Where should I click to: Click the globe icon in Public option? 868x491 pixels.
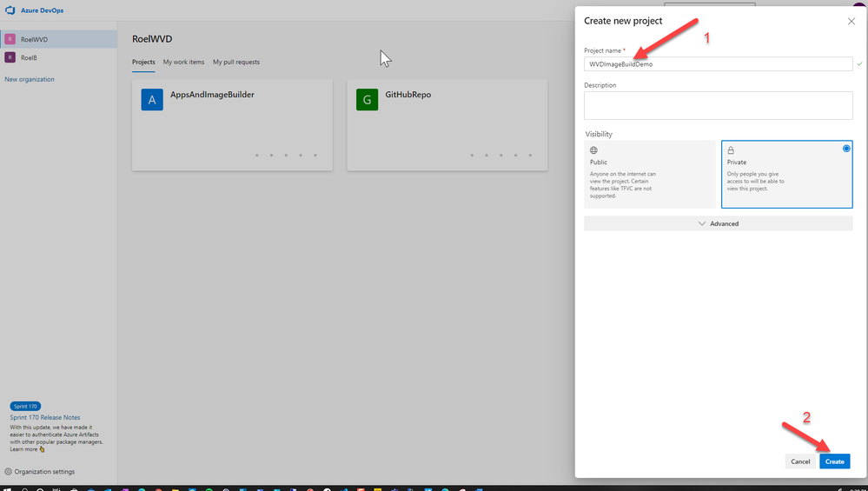[593, 150]
